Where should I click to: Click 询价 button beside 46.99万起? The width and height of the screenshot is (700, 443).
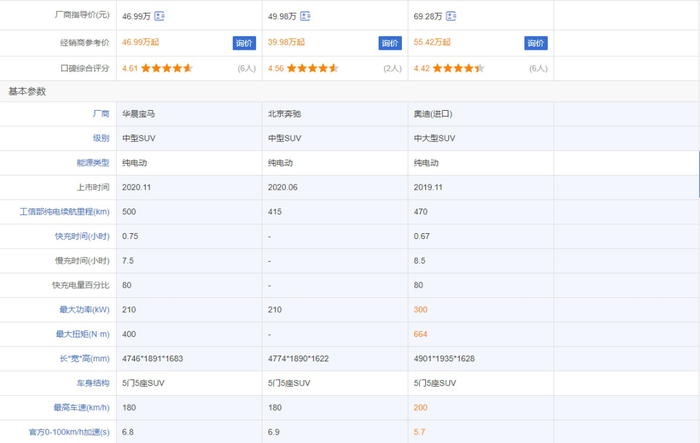point(244,43)
